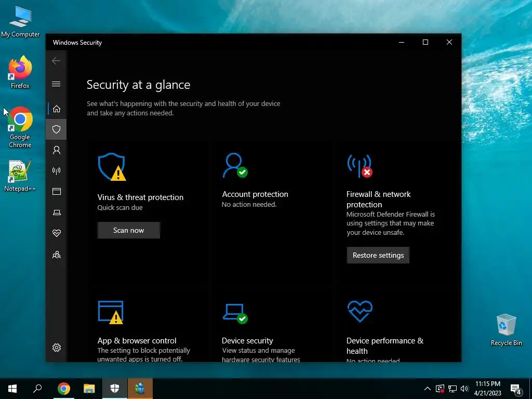Click the Device performance & health tile icon
The width and height of the screenshot is (532, 399).
coord(360,311)
